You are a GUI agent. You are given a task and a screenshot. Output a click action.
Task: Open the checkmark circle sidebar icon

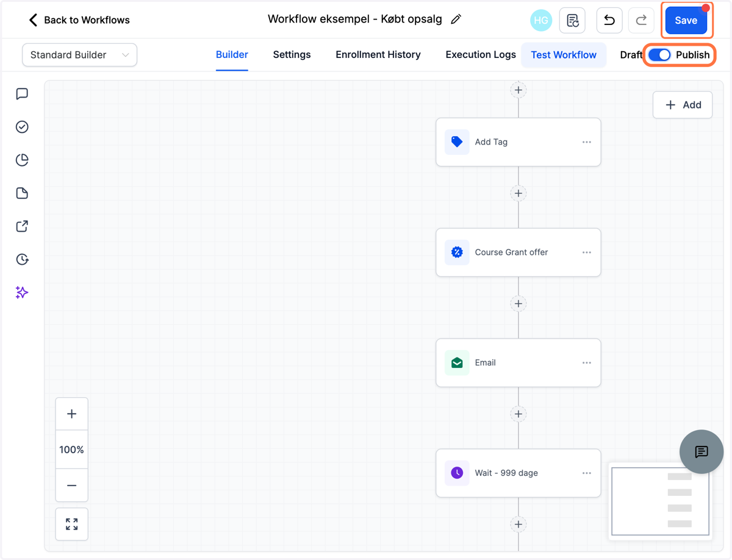tap(22, 127)
